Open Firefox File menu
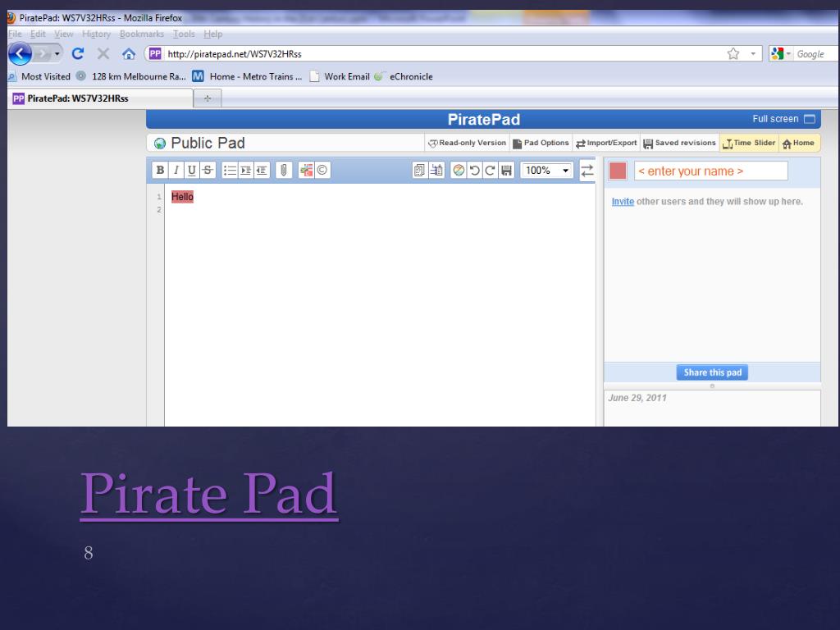 15,34
